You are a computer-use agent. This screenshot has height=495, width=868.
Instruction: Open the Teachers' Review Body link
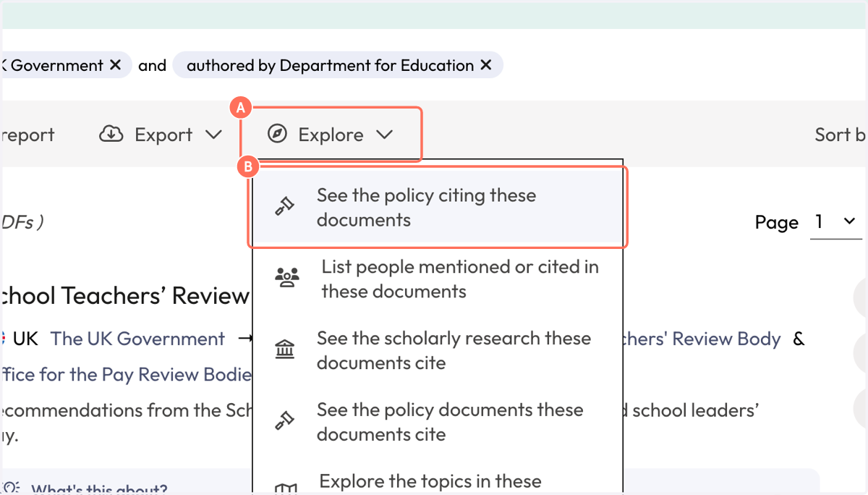[x=702, y=339]
